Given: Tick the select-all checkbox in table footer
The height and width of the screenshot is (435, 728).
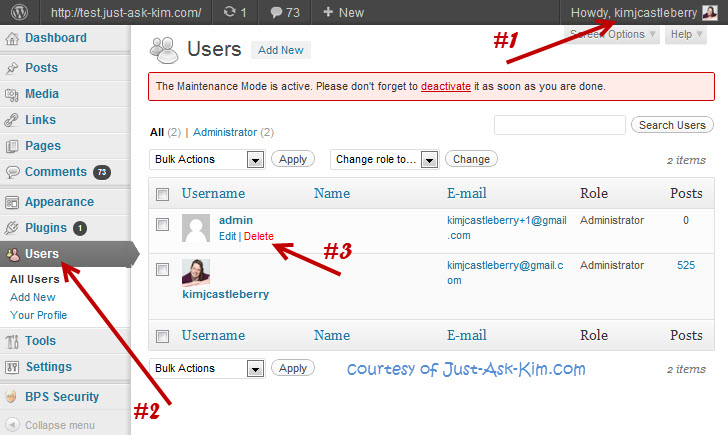Looking at the screenshot, I should pos(162,336).
